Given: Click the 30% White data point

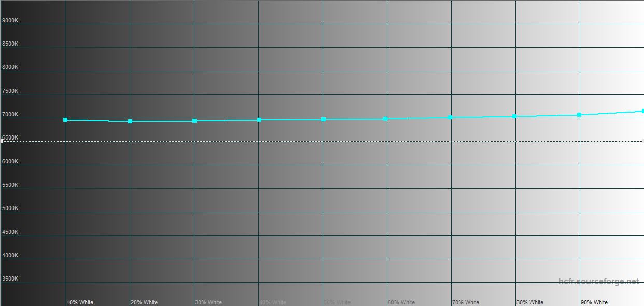Looking at the screenshot, I should (194, 121).
